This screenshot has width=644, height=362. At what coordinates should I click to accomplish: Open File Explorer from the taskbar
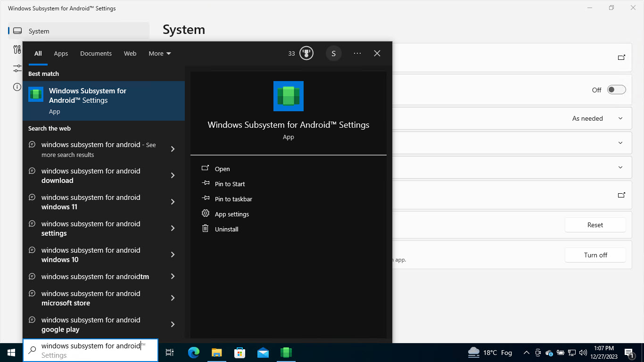[x=216, y=352]
